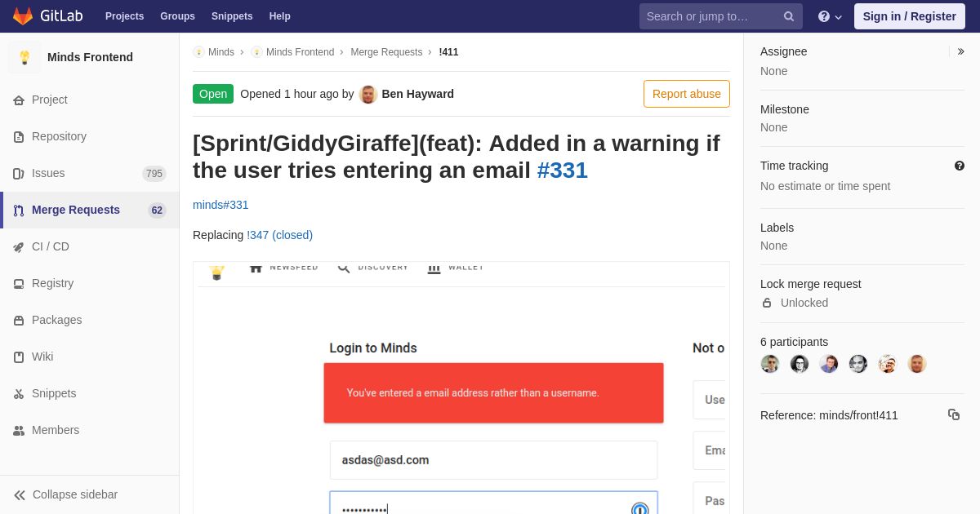Click the 795 issues count badge

[154, 173]
